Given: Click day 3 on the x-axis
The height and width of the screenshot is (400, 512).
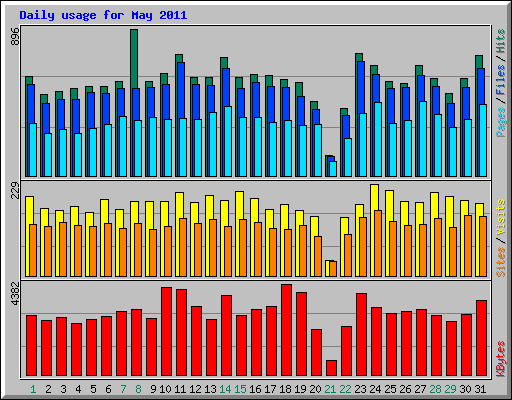Looking at the screenshot, I should (x=63, y=389).
